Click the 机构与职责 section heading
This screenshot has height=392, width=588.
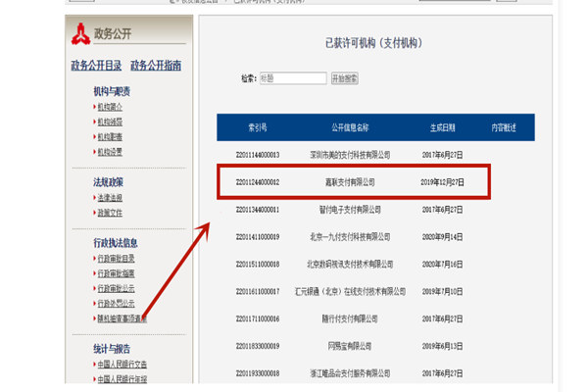click(112, 91)
